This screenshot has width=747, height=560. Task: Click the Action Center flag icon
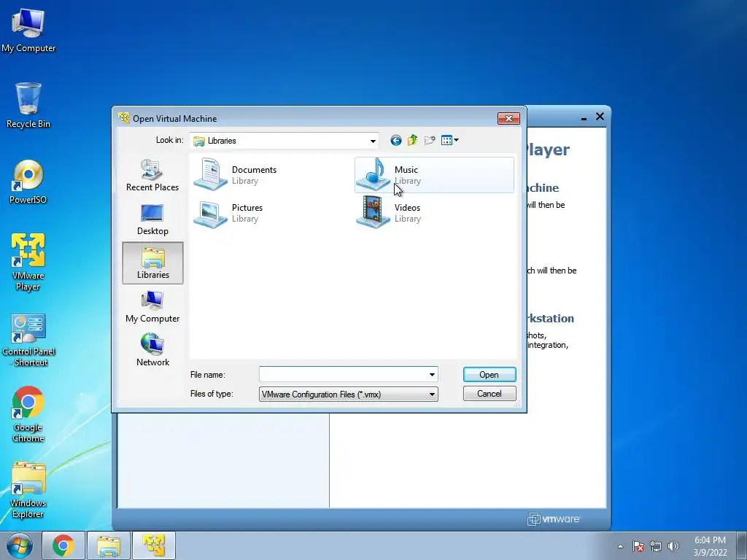pyautogui.click(x=638, y=546)
